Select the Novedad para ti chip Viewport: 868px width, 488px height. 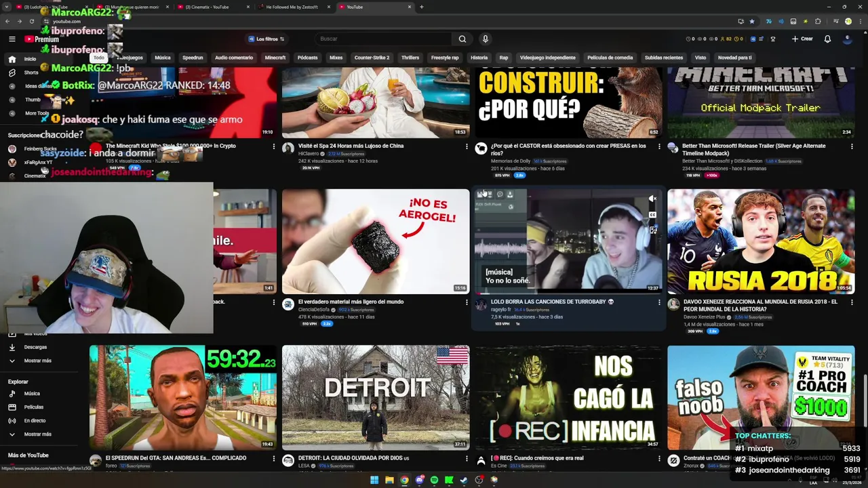point(734,58)
